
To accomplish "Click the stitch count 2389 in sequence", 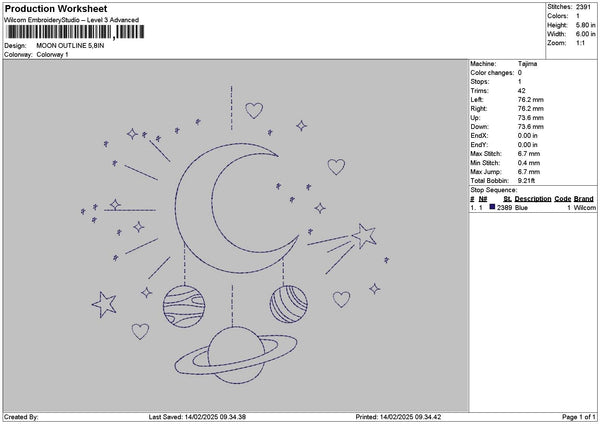I will click(504, 208).
